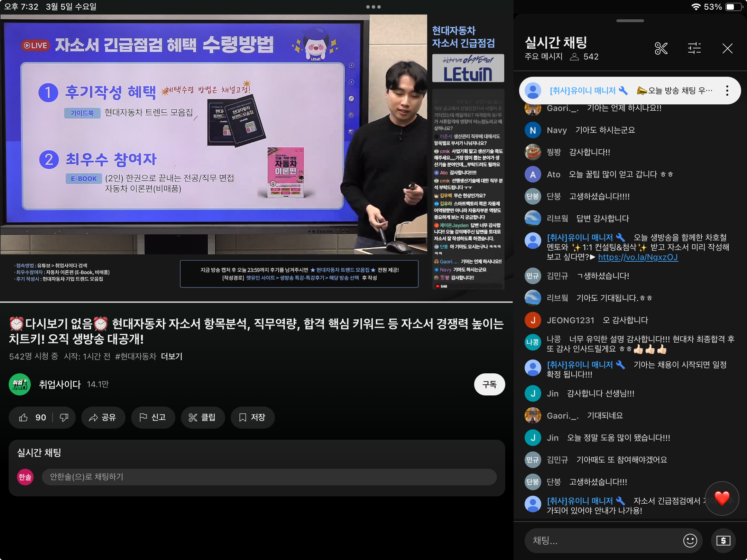The width and height of the screenshot is (747, 560).
Task: Create a clip with 클립 button
Action: (202, 417)
